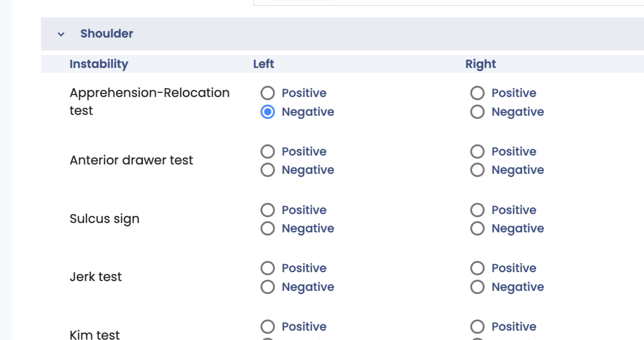This screenshot has height=340, width=644.
Task: Choose Positive for left Jerk test
Action: click(267, 268)
